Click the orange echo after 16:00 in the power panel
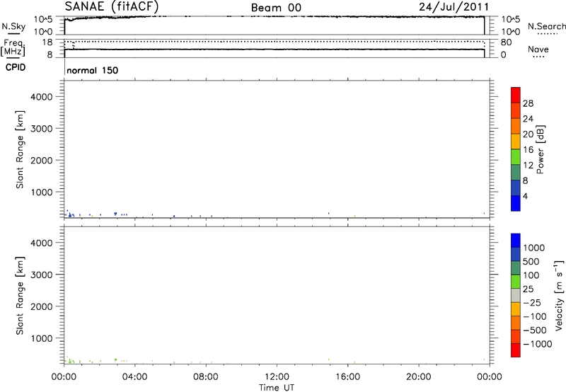Image resolution: width=566 pixels, height=392 pixels. point(354,217)
